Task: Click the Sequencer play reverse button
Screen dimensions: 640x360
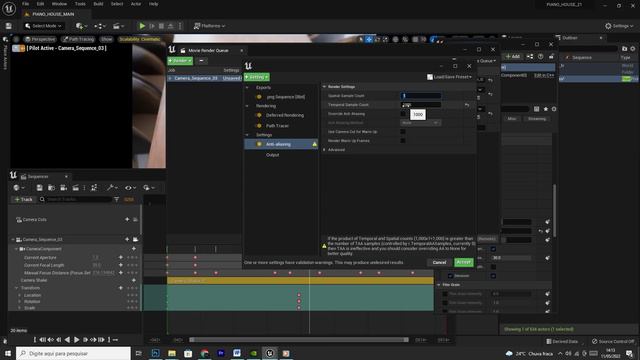Action: pyautogui.click(x=67, y=340)
